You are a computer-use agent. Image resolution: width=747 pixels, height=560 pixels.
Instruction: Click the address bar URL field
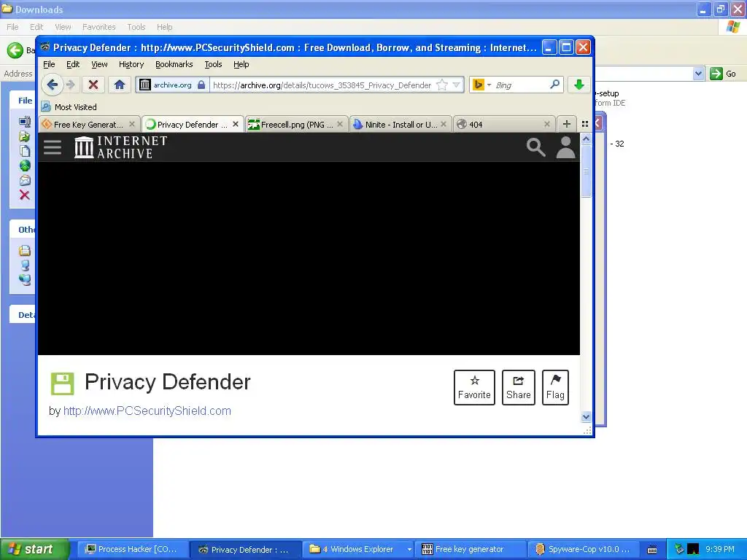click(x=322, y=85)
